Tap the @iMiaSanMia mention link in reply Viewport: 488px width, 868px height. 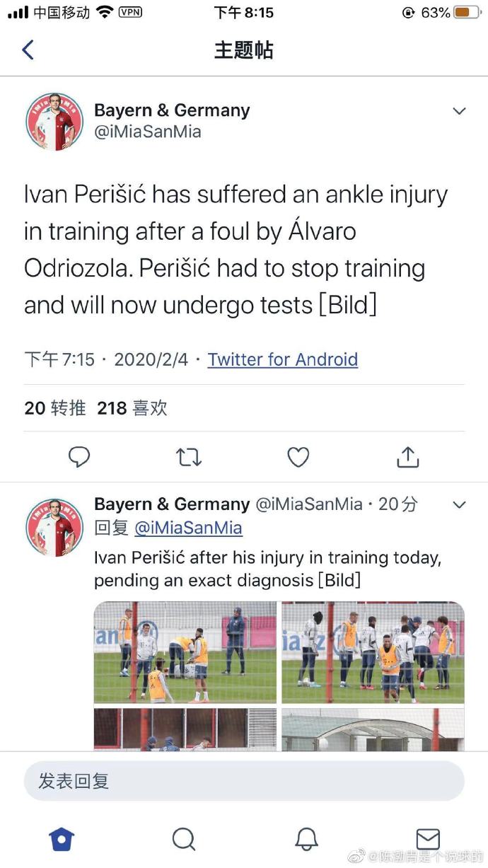[188, 528]
